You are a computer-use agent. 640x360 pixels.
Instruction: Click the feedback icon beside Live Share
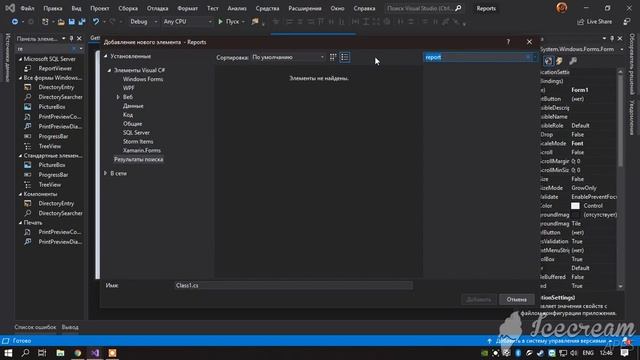click(627, 22)
